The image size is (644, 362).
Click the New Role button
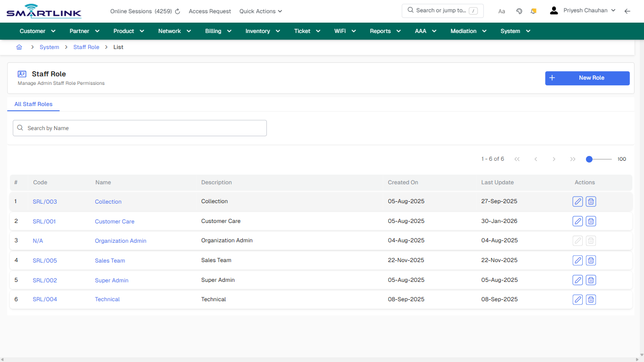pyautogui.click(x=587, y=78)
